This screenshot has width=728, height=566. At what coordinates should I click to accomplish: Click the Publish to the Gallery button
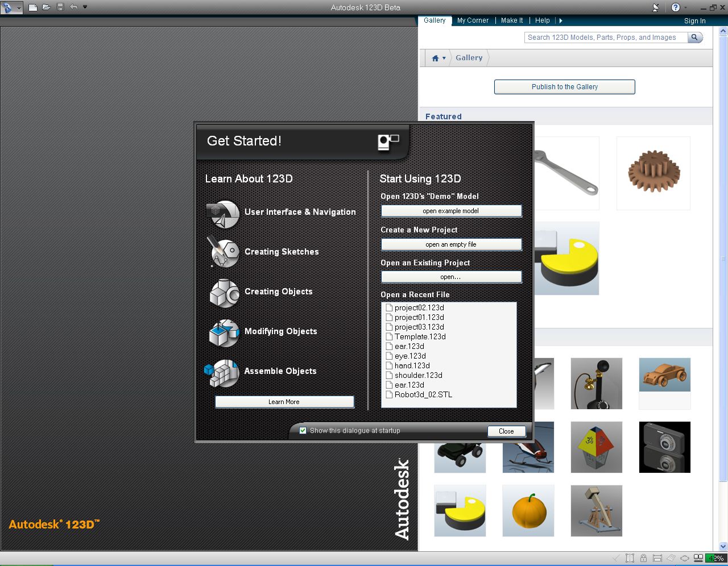pos(564,86)
